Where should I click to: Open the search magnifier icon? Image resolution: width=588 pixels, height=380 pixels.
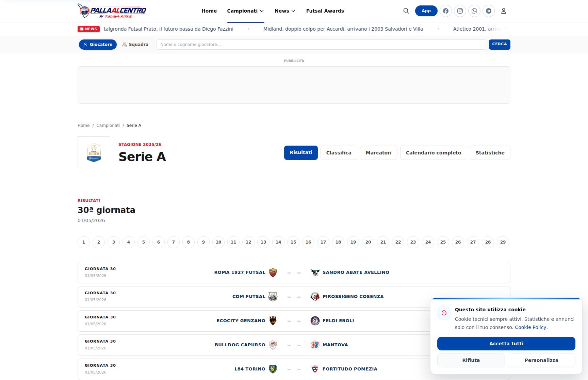tap(406, 11)
